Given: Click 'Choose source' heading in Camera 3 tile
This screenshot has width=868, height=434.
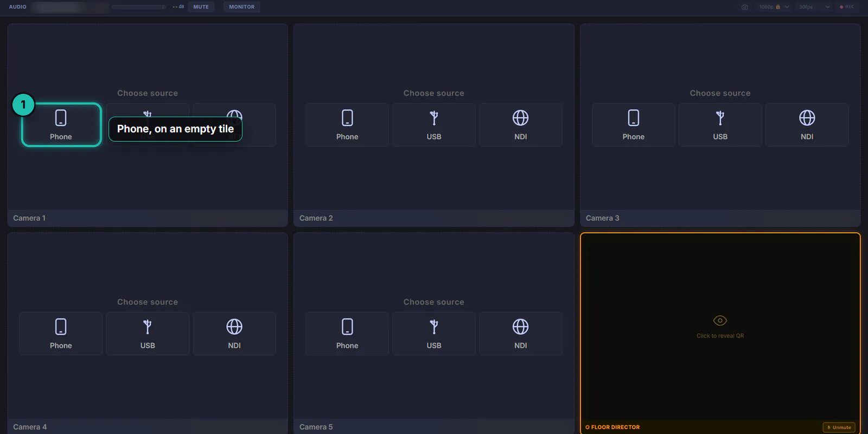Looking at the screenshot, I should (x=720, y=93).
